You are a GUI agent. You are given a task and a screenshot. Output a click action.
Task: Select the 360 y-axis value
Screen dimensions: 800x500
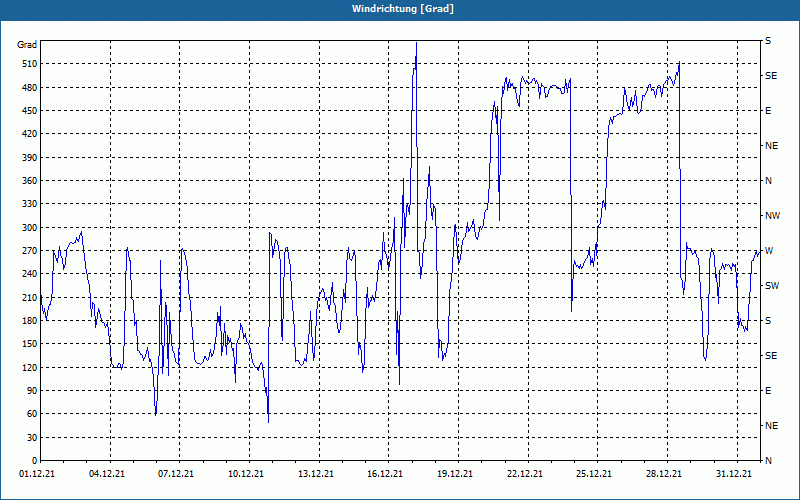pyautogui.click(x=30, y=181)
